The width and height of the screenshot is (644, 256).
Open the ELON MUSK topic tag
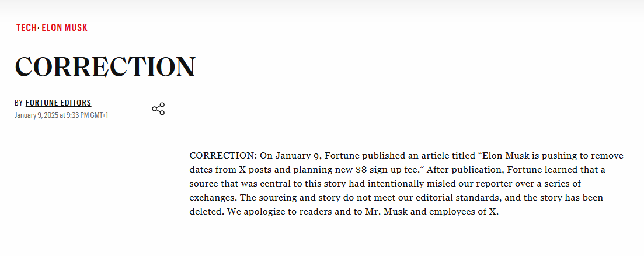(x=64, y=28)
